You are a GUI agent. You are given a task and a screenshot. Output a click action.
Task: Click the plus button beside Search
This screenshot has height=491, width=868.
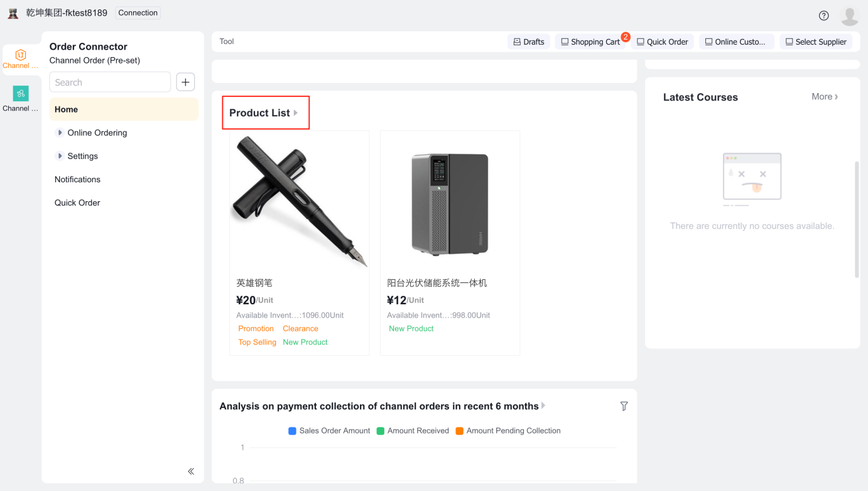coord(185,82)
